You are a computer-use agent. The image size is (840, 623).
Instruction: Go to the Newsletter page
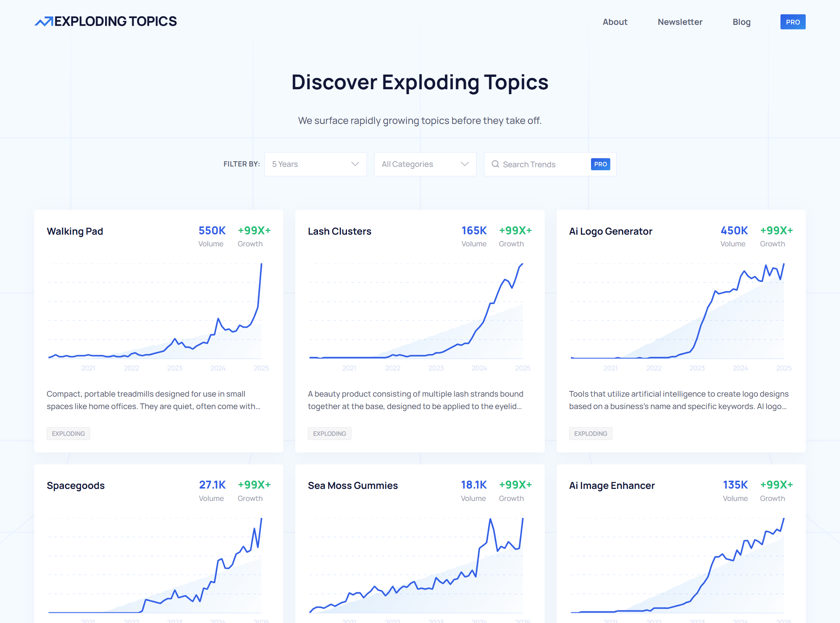pyautogui.click(x=680, y=22)
